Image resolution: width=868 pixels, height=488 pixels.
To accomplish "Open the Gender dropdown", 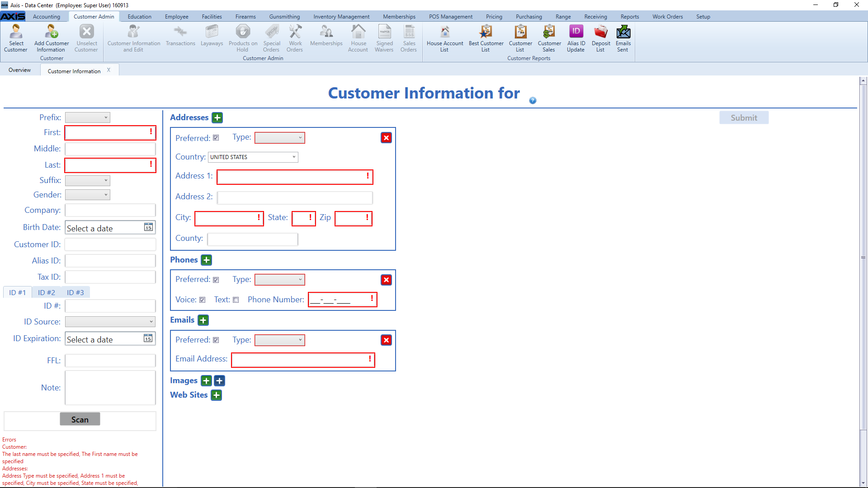I will 88,195.
